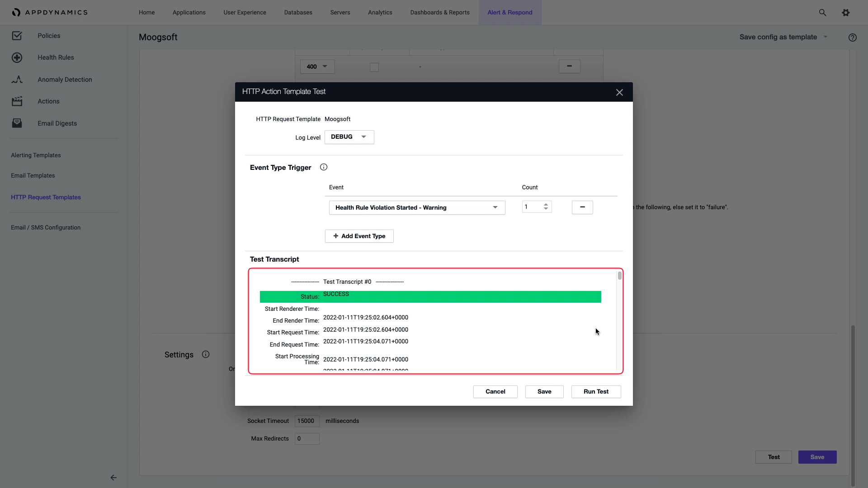Open the User Experience tab
This screenshot has width=868, height=488.
pos(245,13)
